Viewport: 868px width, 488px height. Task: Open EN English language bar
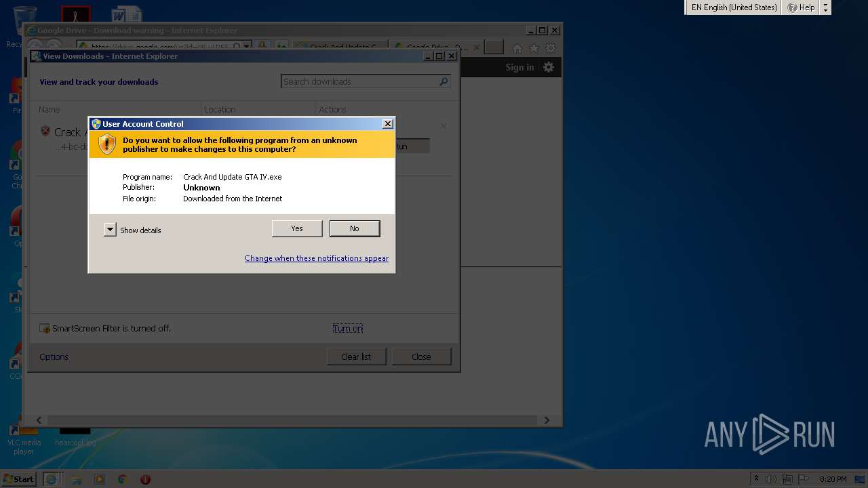[x=733, y=7]
